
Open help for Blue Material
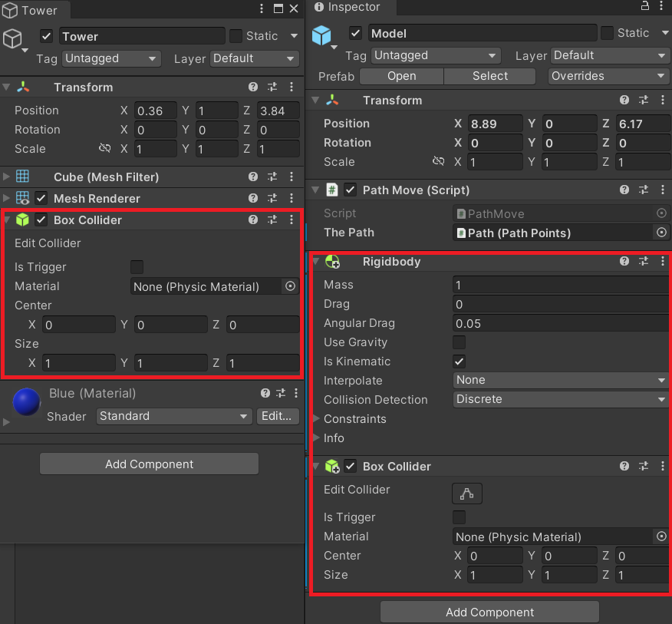(x=265, y=393)
